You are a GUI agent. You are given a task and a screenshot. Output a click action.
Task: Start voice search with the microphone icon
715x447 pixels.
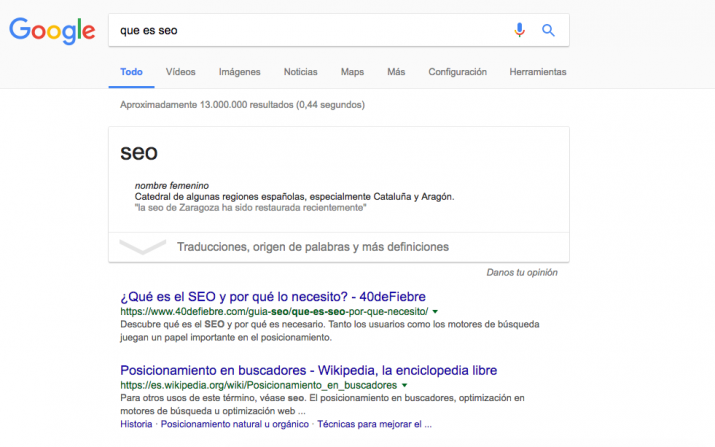519,30
